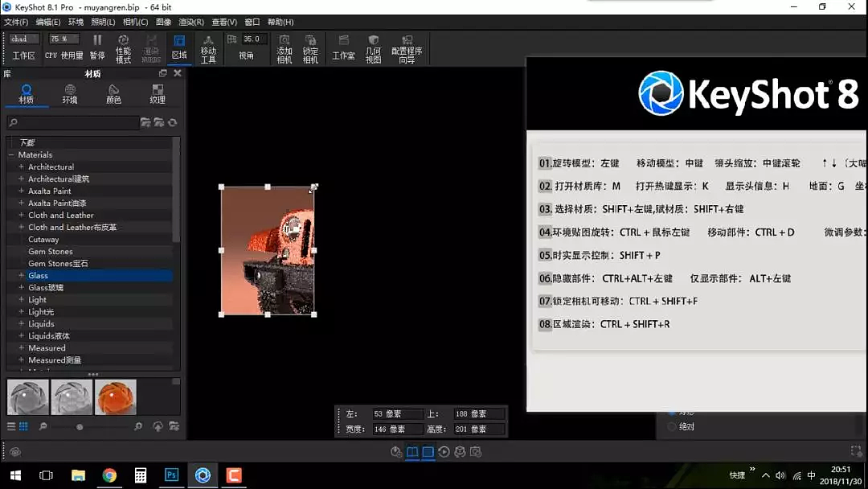The height and width of the screenshot is (489, 868).
Task: Select the orange material thumbnail preview
Action: click(116, 396)
